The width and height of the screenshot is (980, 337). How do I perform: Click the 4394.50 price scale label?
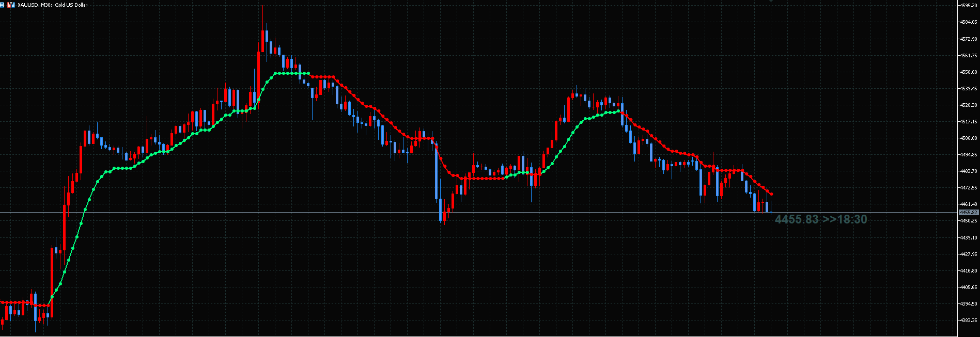(969, 304)
